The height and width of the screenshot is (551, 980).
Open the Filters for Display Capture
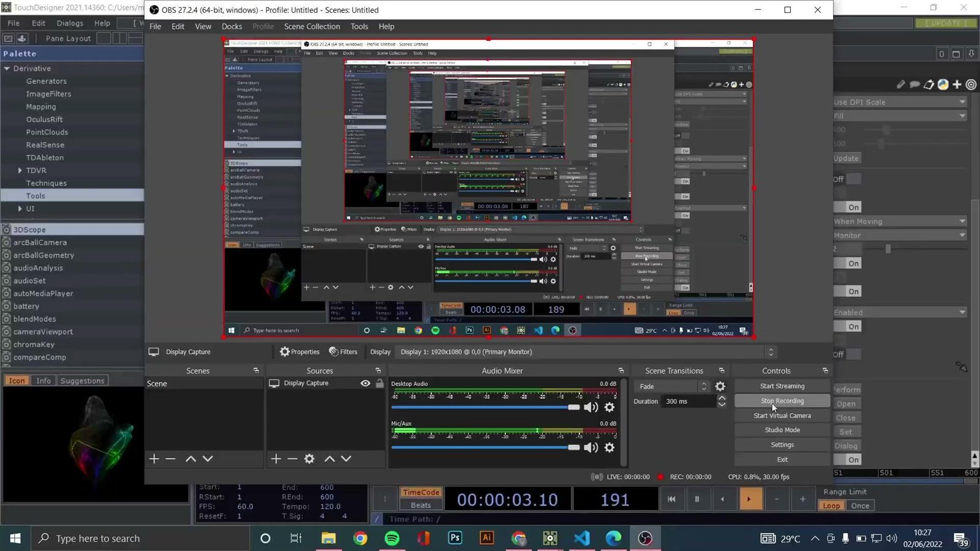coord(343,351)
